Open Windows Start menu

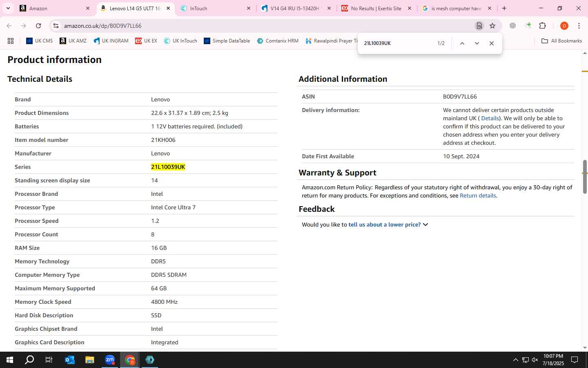(10, 360)
